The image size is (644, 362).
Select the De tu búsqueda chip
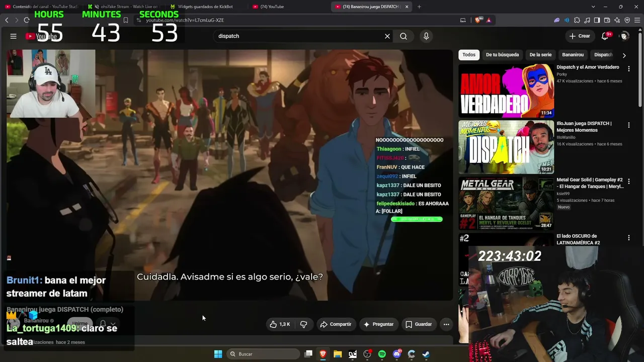502,55
